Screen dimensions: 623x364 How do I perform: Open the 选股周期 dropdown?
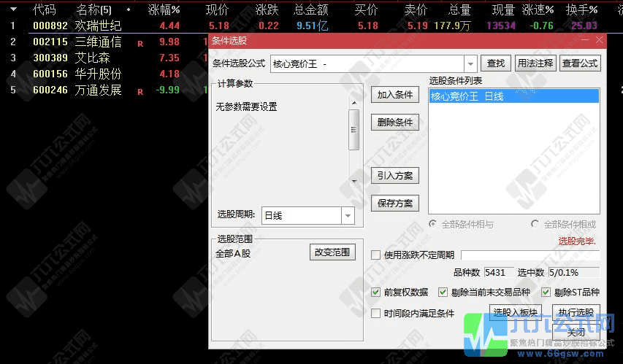click(x=348, y=216)
